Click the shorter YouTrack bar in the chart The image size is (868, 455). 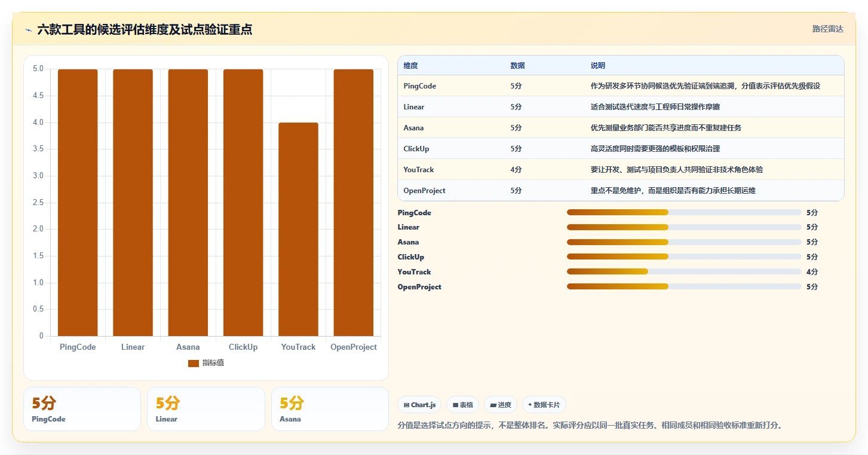298,230
